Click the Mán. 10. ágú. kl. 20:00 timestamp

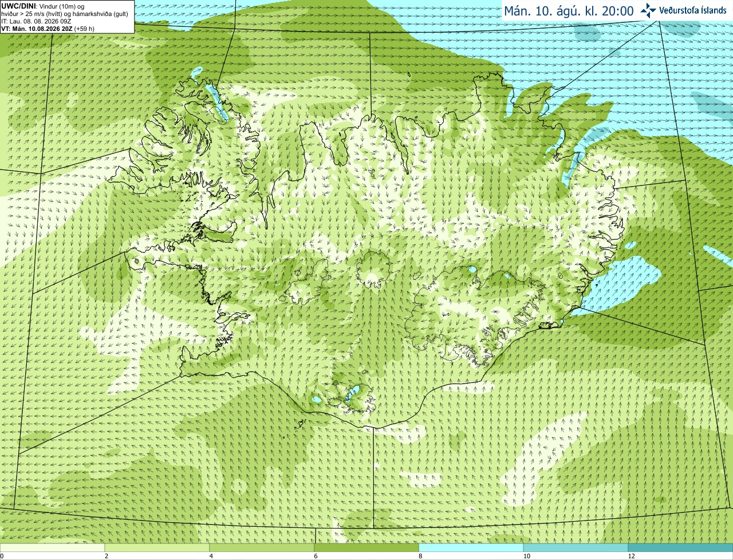(x=569, y=11)
